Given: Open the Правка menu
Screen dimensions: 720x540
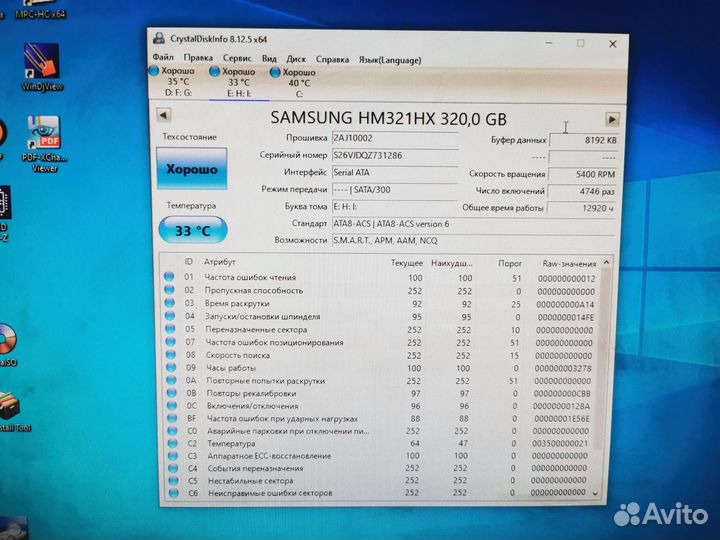Looking at the screenshot, I should 198,58.
